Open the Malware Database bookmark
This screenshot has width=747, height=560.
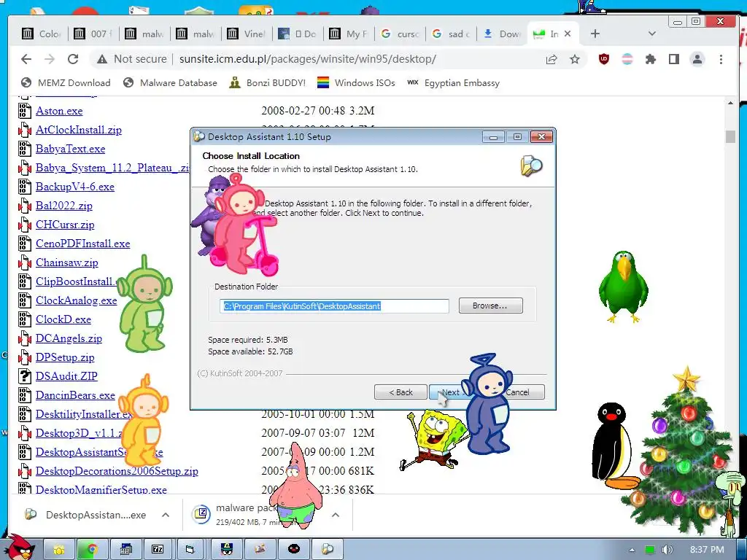pos(169,83)
